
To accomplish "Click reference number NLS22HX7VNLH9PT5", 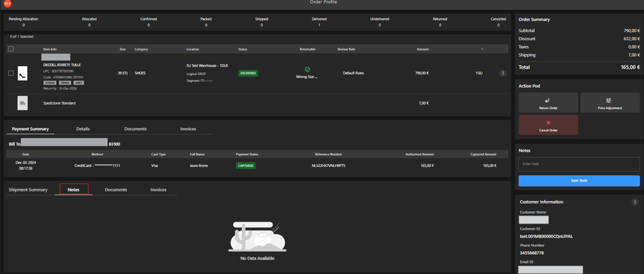I will tap(328, 166).
